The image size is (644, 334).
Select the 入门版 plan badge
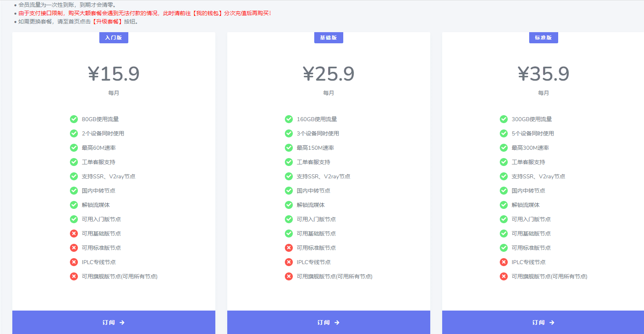click(114, 38)
